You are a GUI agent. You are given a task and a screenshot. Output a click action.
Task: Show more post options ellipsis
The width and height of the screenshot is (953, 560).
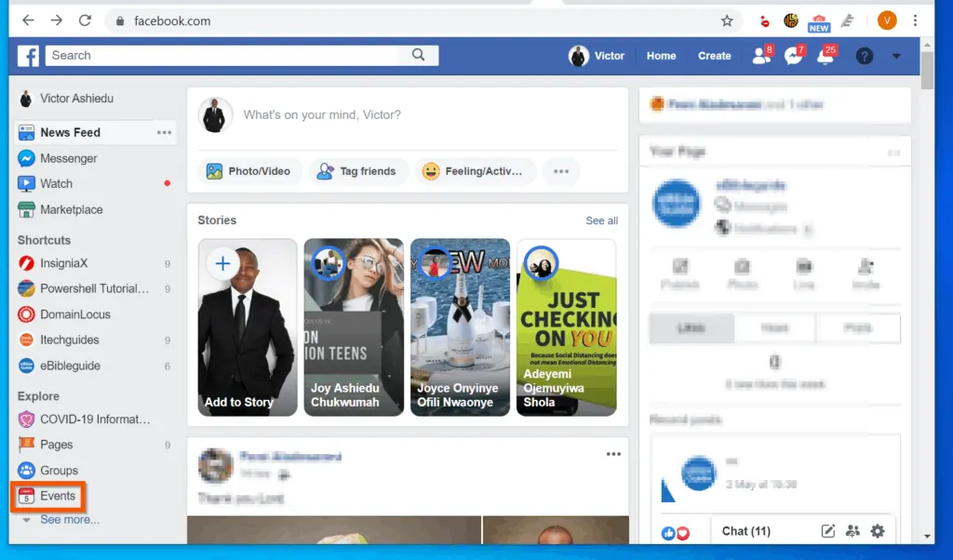click(561, 171)
